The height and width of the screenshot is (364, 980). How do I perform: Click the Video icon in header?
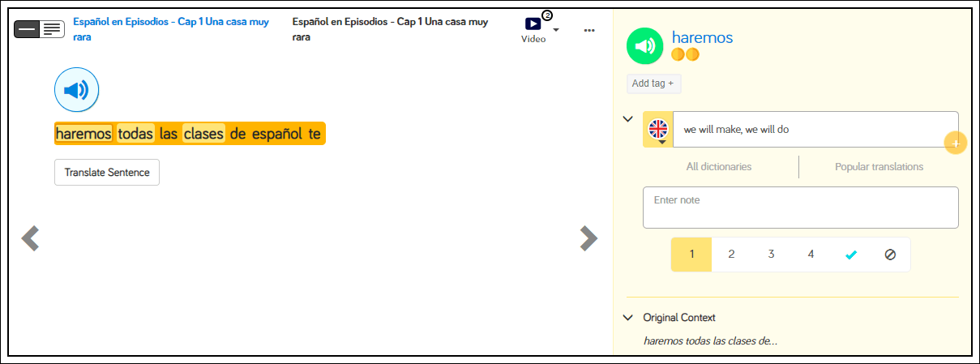pos(533,25)
